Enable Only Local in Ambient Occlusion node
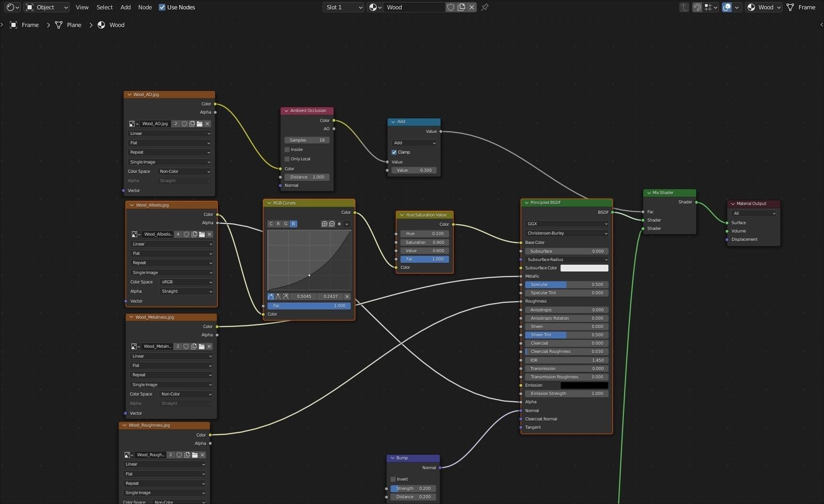This screenshot has width=824, height=504. [x=287, y=159]
